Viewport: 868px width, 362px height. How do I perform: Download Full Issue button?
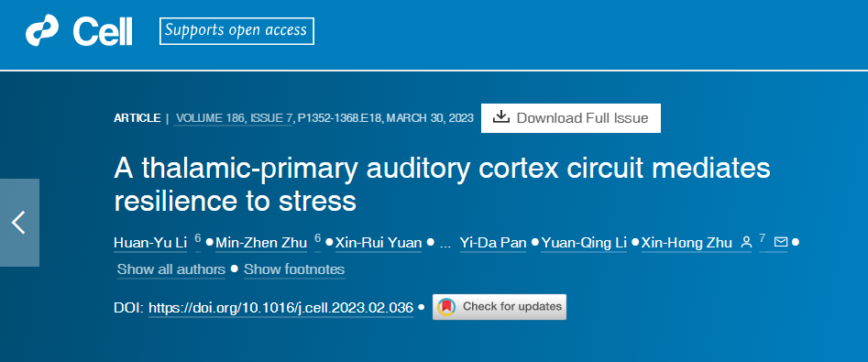tap(571, 118)
